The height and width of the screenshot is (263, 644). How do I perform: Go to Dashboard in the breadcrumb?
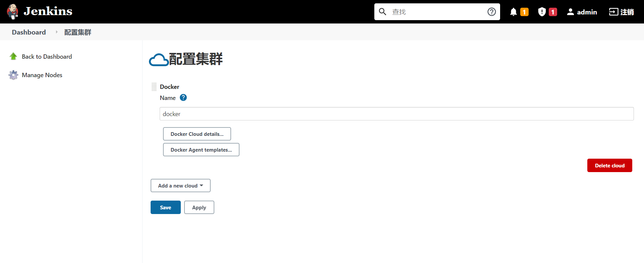coord(29,32)
